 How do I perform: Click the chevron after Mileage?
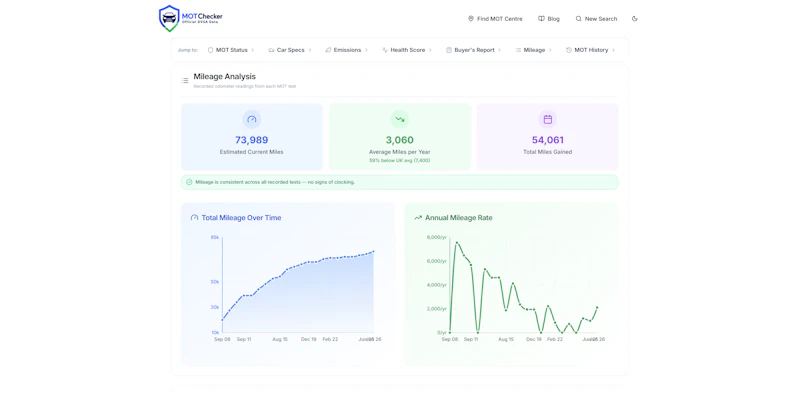[551, 50]
